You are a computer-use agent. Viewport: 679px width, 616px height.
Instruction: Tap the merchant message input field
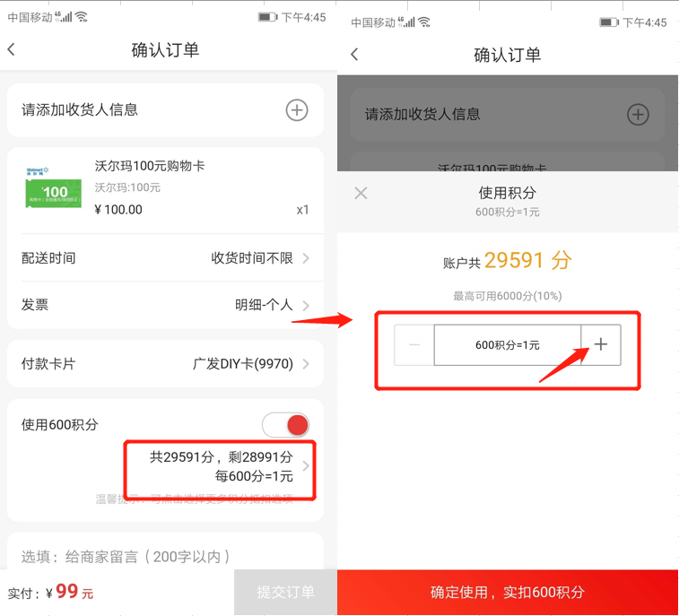pos(165,557)
